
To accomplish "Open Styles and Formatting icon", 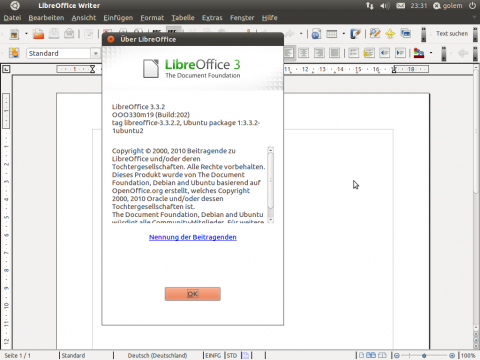I will [14, 53].
